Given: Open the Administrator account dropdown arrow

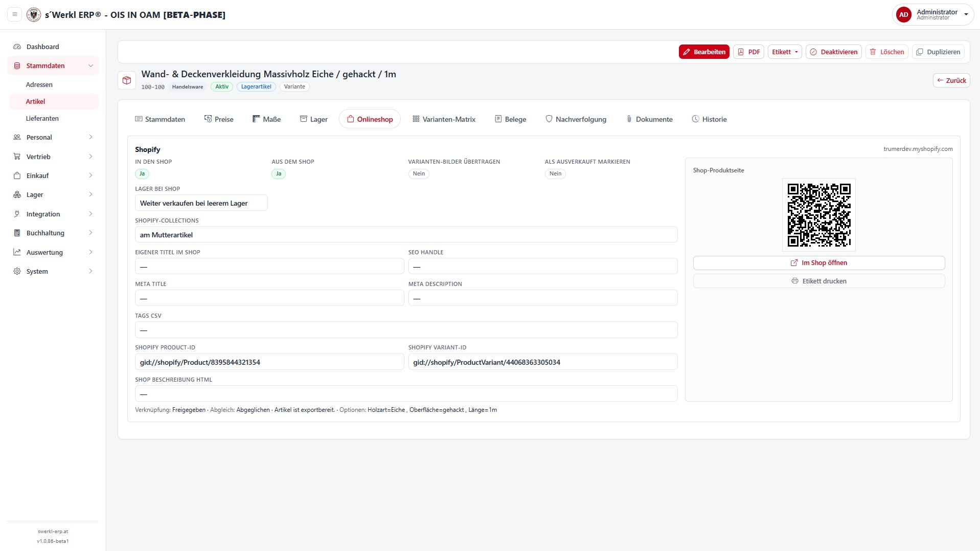Looking at the screenshot, I should (966, 15).
